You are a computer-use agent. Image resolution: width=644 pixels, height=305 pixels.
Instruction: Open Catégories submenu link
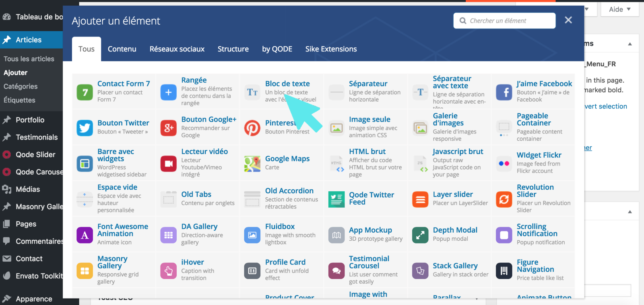click(x=21, y=86)
